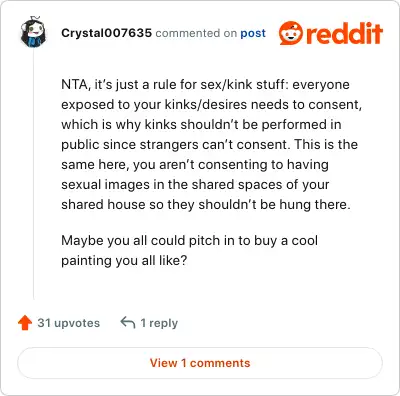Click the "commented on" gray text

(196, 33)
